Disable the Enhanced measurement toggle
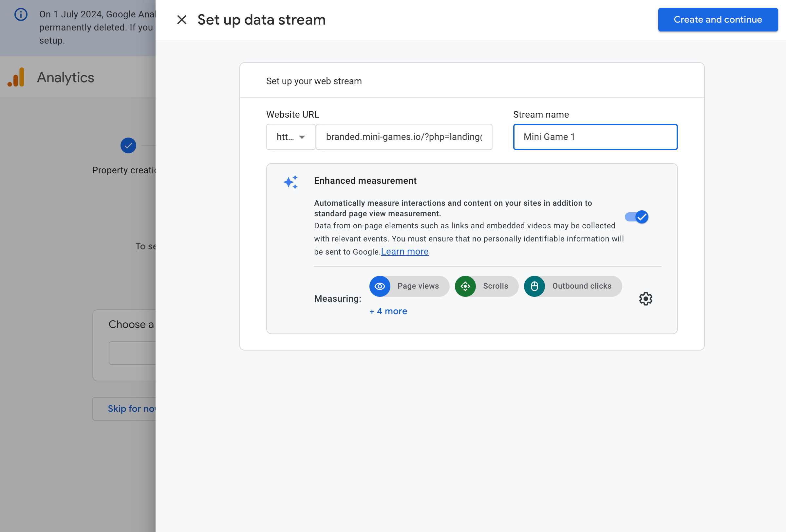Image resolution: width=786 pixels, height=532 pixels. (x=636, y=217)
